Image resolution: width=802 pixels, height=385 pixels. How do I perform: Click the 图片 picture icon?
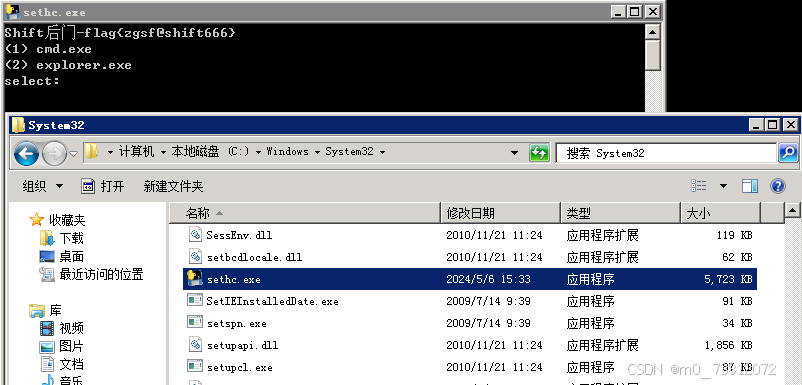(47, 347)
